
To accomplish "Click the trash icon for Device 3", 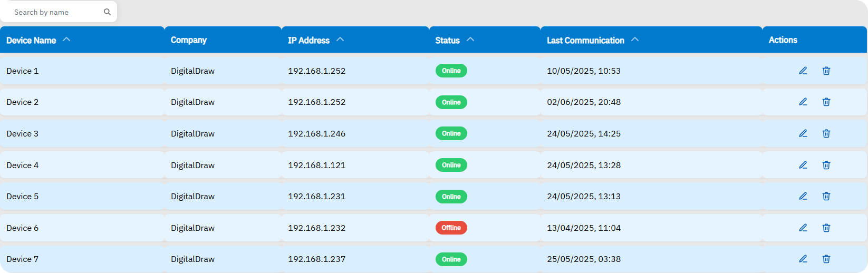I will point(826,133).
